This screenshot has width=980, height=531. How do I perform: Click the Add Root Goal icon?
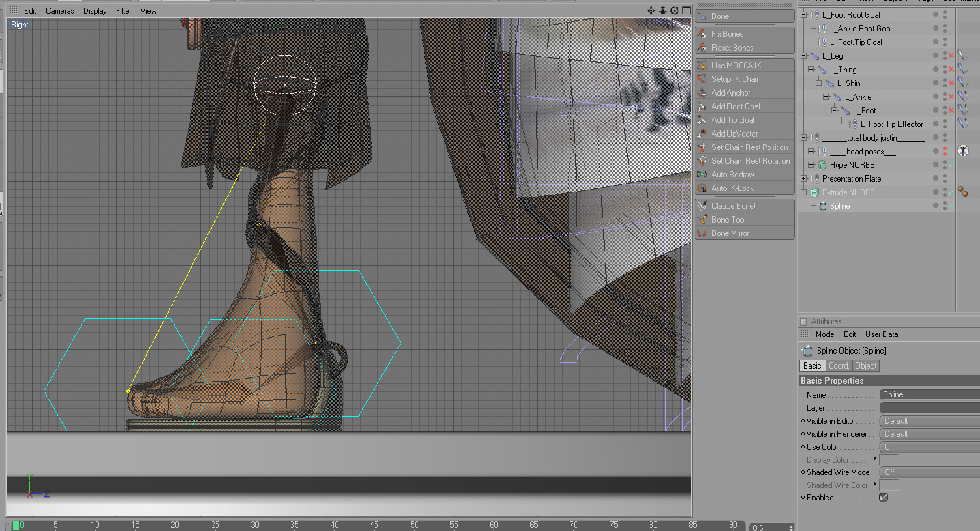coord(702,106)
